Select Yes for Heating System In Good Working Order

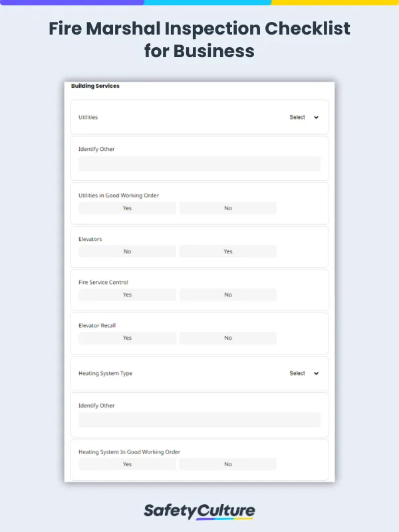[126, 464]
